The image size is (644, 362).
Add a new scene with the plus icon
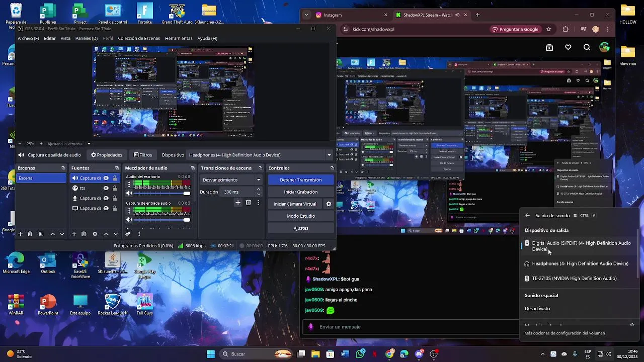pos(21,234)
